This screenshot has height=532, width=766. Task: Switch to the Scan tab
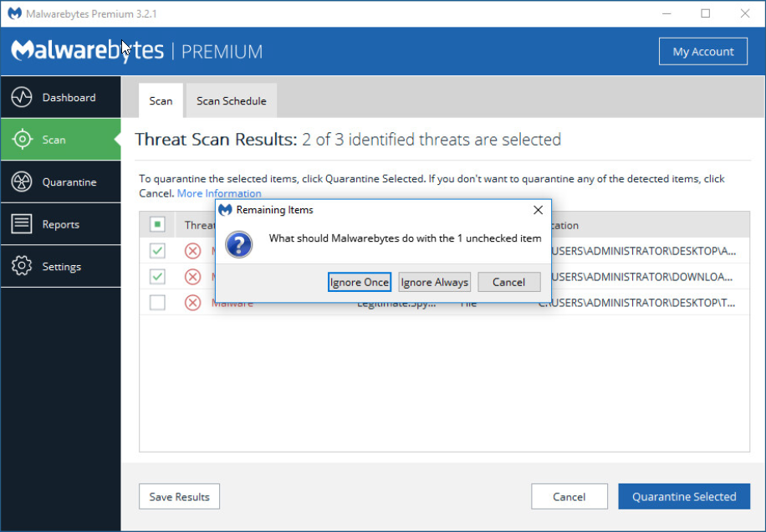click(161, 100)
